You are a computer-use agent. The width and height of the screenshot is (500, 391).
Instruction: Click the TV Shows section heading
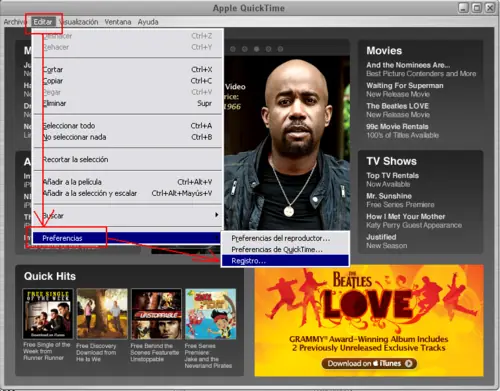coord(392,161)
